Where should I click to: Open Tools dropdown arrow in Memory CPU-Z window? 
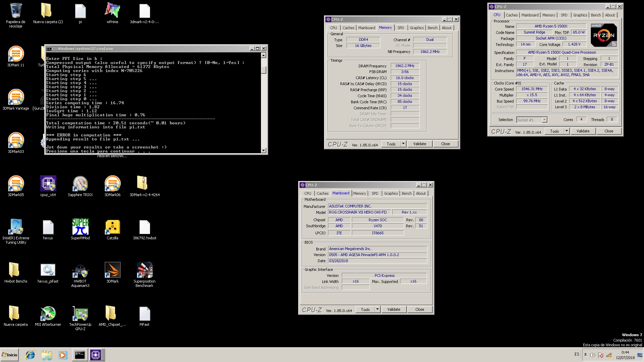[x=403, y=144]
